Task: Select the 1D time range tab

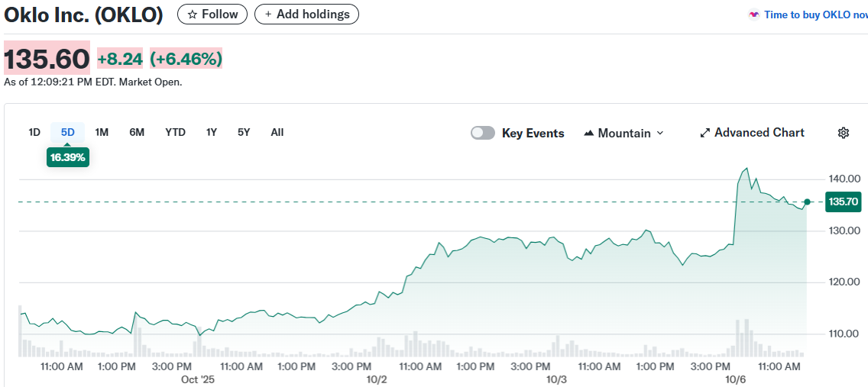Action: (x=34, y=132)
